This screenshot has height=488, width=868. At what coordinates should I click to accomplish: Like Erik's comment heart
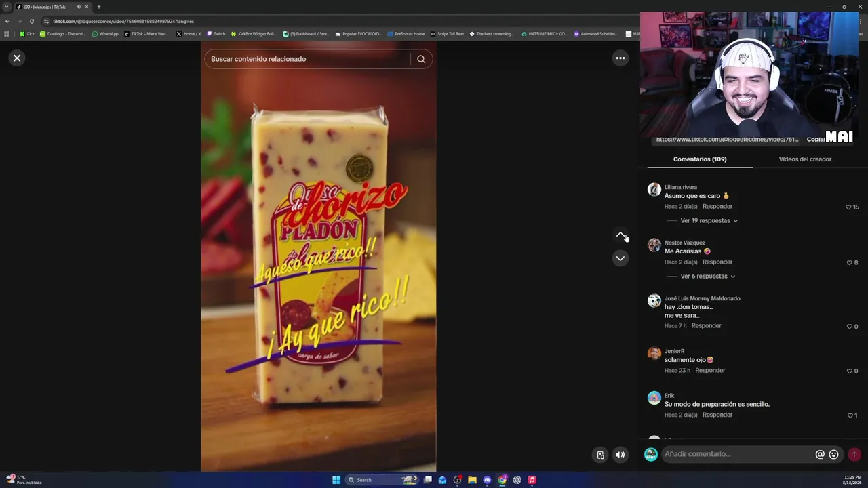coord(850,415)
